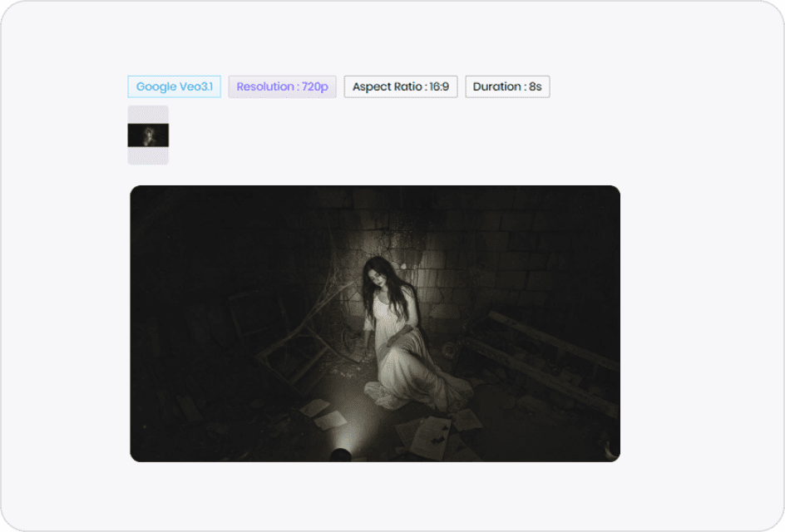Open duration options via 8s chip
Viewport: 785px width, 532px height.
click(x=507, y=86)
